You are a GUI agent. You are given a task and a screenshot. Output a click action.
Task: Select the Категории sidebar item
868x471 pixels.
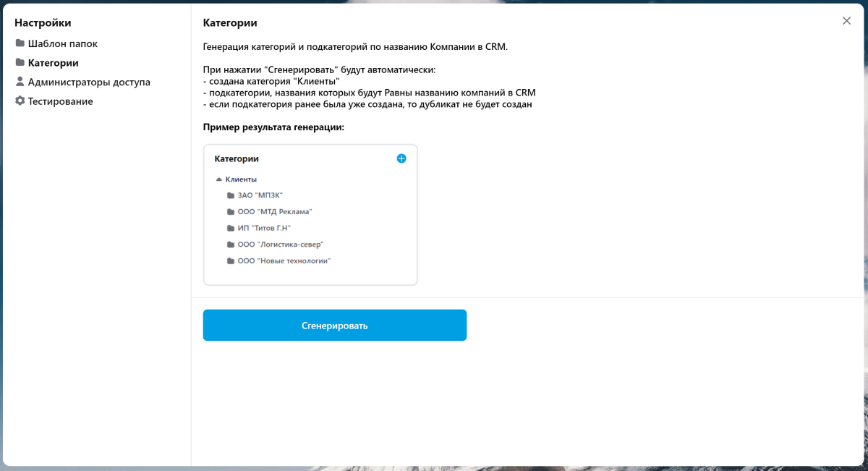[47, 62]
